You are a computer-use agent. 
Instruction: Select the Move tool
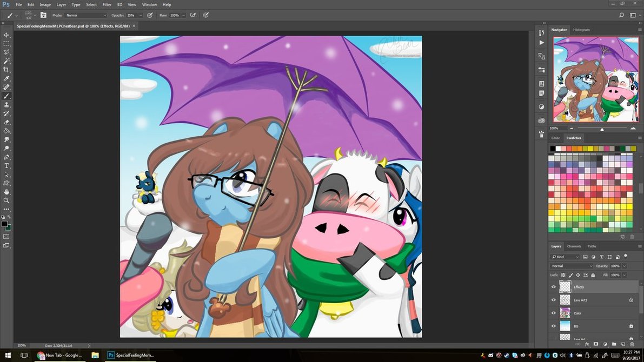pyautogui.click(x=6, y=35)
